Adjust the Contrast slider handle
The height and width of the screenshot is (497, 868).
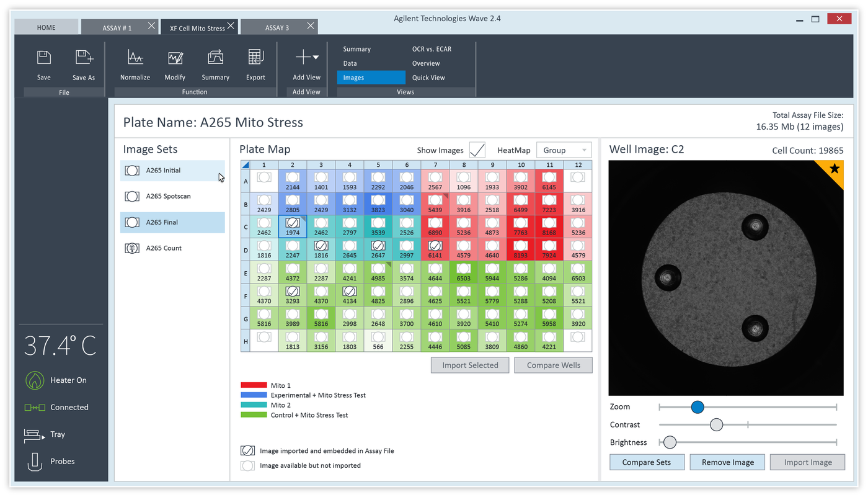(x=716, y=424)
